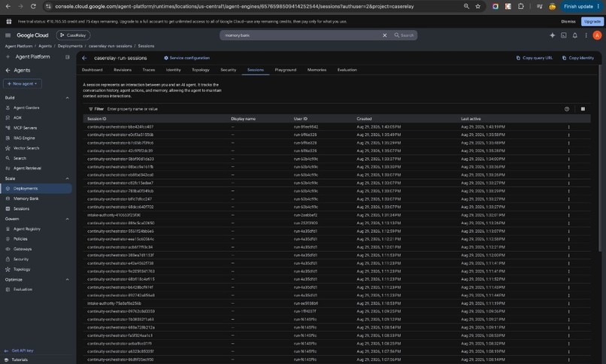Copy query URL
The width and height of the screenshot is (606, 364).
point(534,58)
